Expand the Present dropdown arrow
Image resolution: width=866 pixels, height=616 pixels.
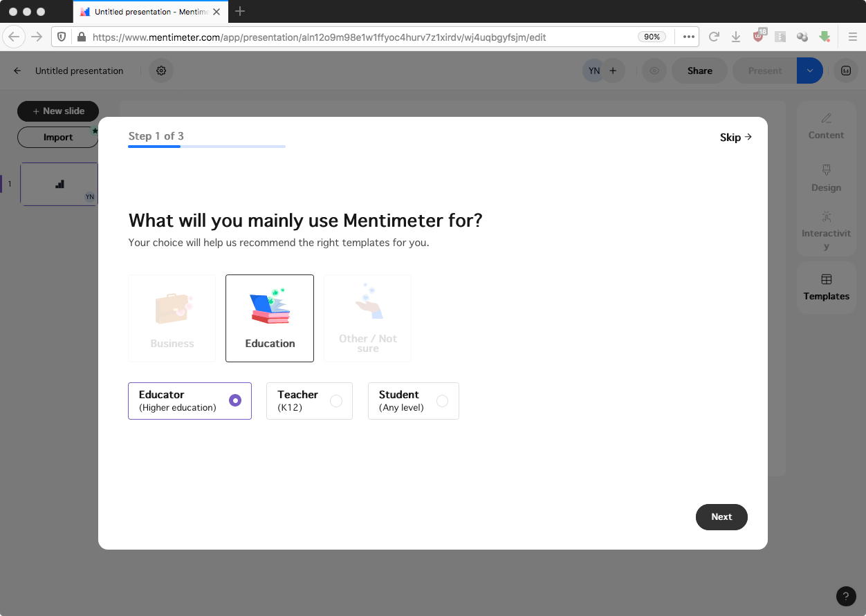[810, 71]
